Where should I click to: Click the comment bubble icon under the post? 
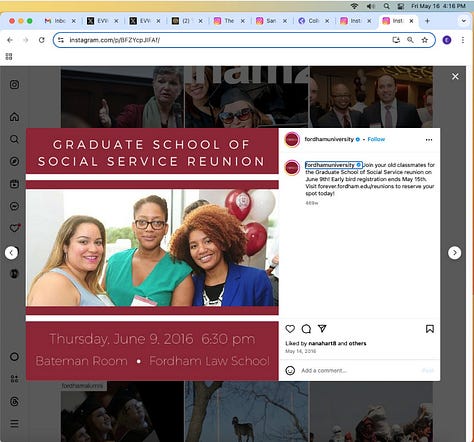pyautogui.click(x=306, y=329)
